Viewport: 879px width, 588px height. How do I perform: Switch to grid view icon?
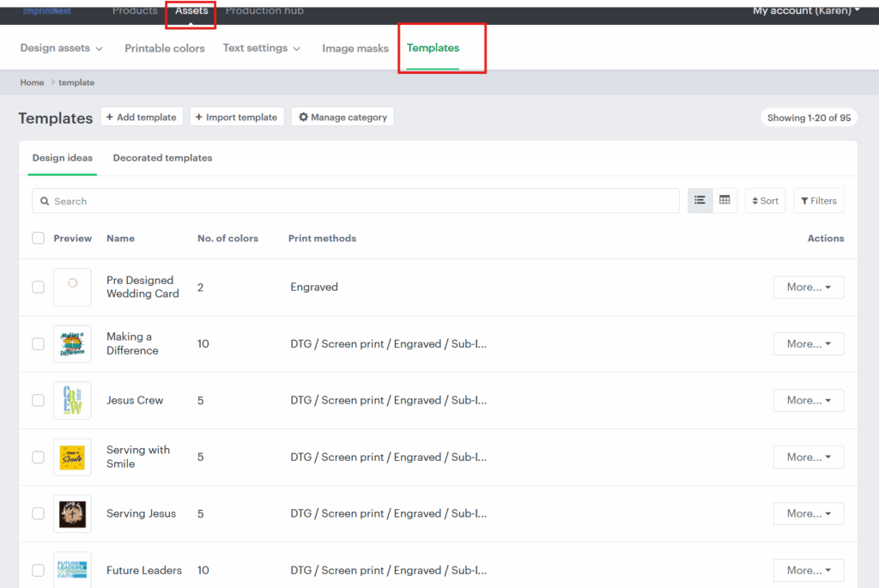(x=724, y=201)
